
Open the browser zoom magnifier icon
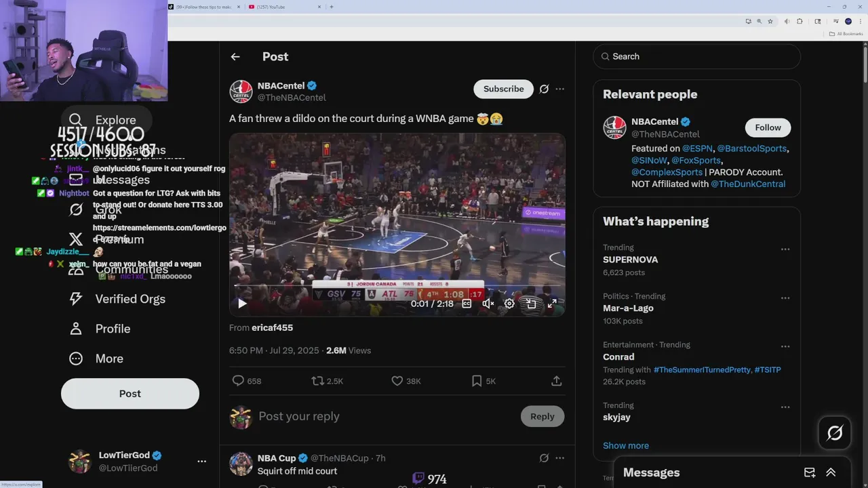pos(759,21)
